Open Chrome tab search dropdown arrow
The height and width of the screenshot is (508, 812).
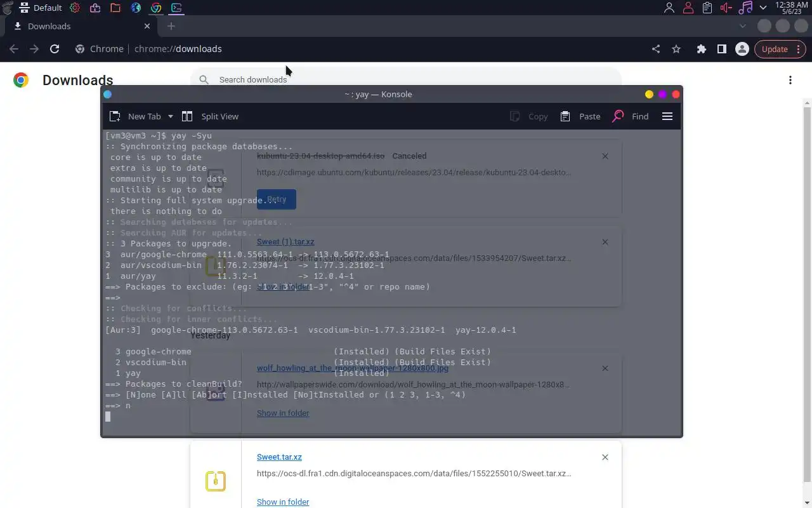743,26
